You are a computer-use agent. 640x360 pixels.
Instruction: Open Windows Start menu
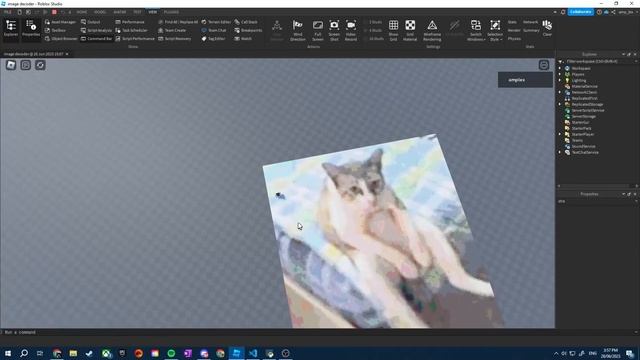point(8,353)
